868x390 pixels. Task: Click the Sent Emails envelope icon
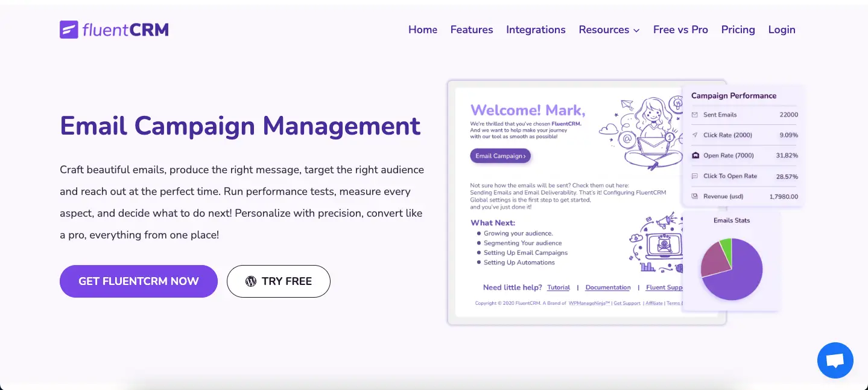pos(695,115)
